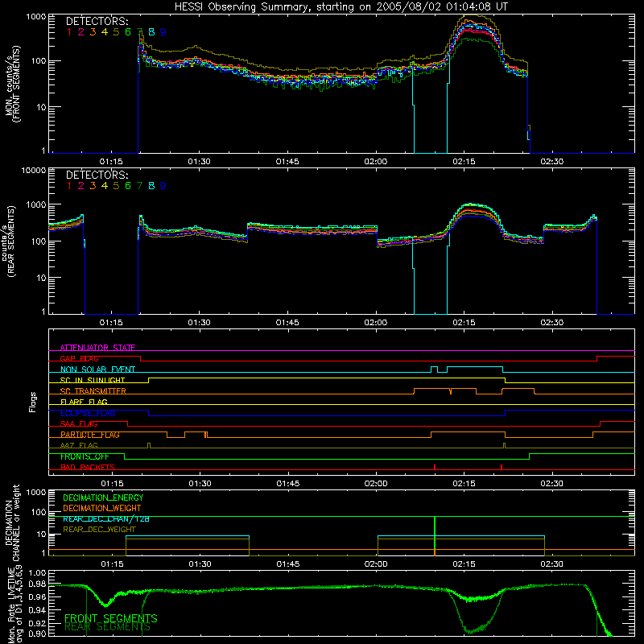Click 02:00 time label under flags panel
The image size is (644, 644).
coord(376,484)
